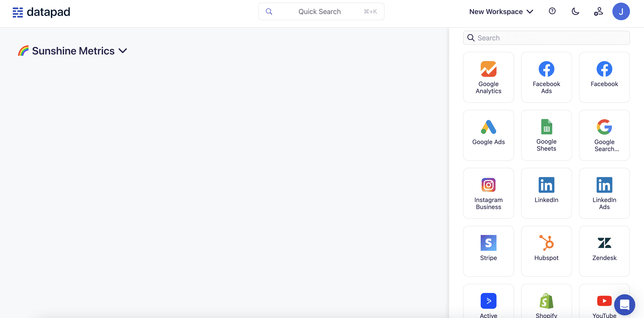The image size is (644, 318).
Task: Open the chat support bubble
Action: [624, 304]
